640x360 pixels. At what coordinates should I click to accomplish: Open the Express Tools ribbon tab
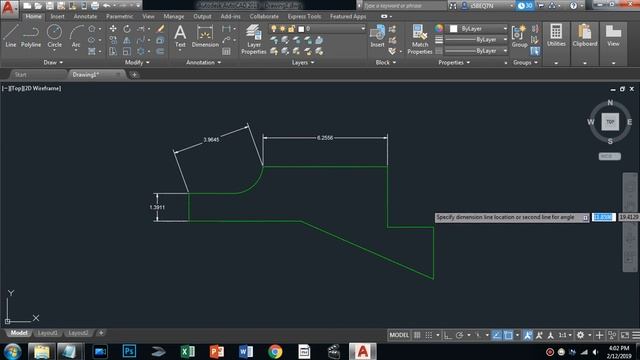coord(304,16)
